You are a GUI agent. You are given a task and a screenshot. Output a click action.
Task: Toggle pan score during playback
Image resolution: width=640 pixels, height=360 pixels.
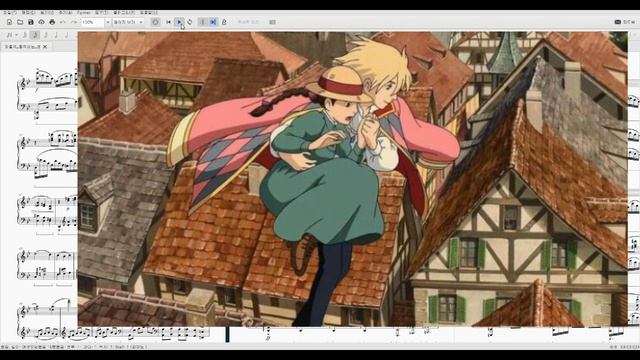click(213, 22)
